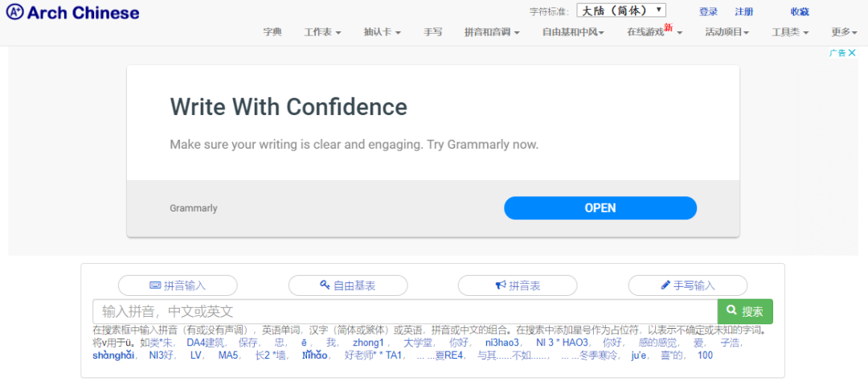Open the 手写 handwriting menu item
Screen dimensions: 868x390
pyautogui.click(x=433, y=32)
